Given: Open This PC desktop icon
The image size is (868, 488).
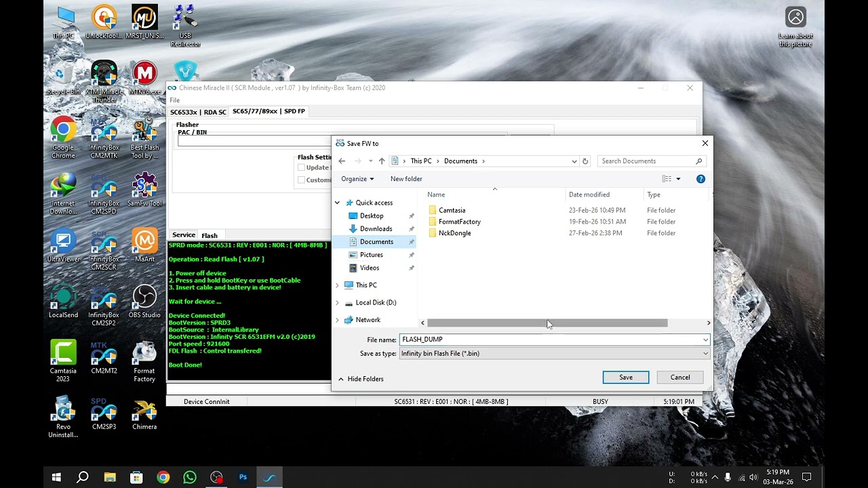Looking at the screenshot, I should [x=63, y=22].
